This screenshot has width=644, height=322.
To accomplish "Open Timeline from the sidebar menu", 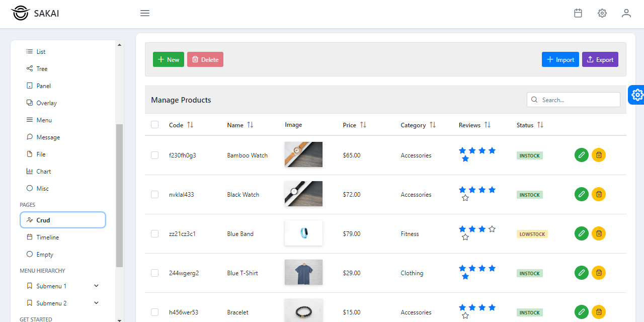I will point(48,237).
